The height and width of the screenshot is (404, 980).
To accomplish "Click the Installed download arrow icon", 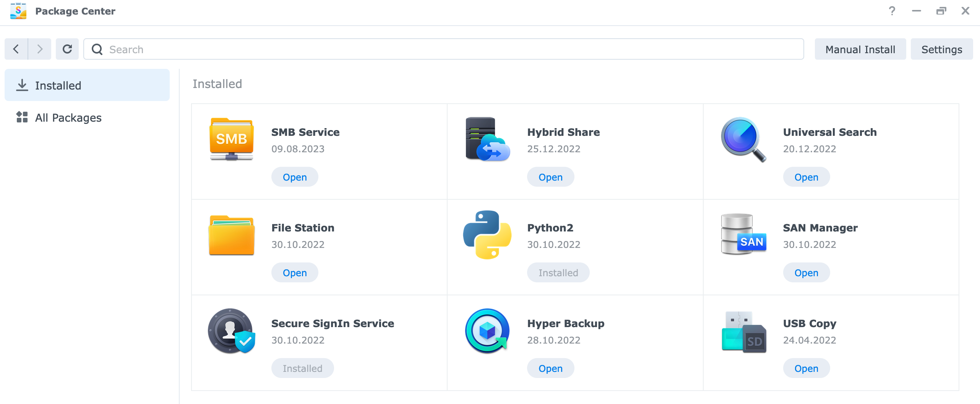I will (x=22, y=85).
